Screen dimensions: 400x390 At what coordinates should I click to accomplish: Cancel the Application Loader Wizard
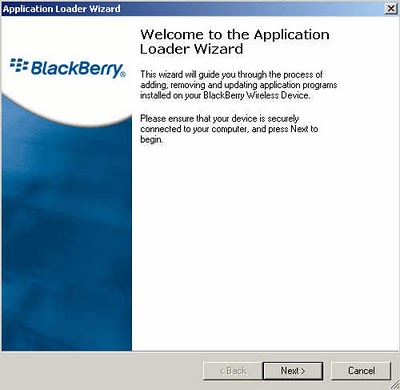(x=361, y=371)
